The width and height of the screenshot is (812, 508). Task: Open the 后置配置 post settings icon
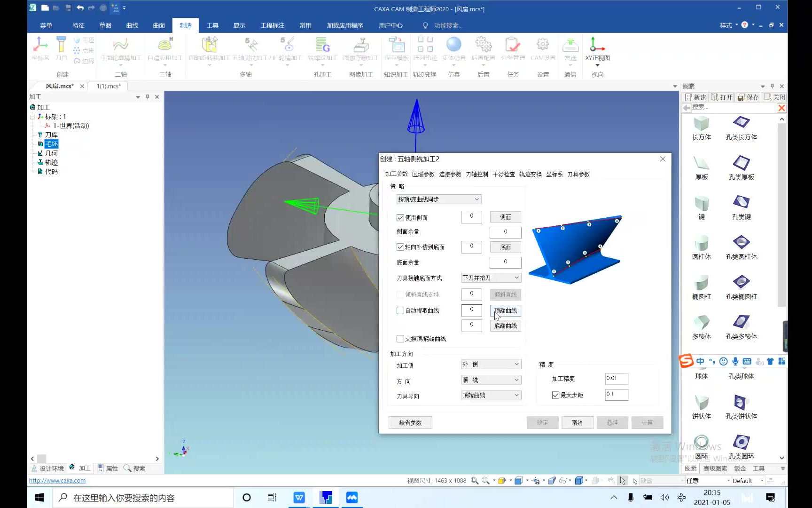(484, 49)
